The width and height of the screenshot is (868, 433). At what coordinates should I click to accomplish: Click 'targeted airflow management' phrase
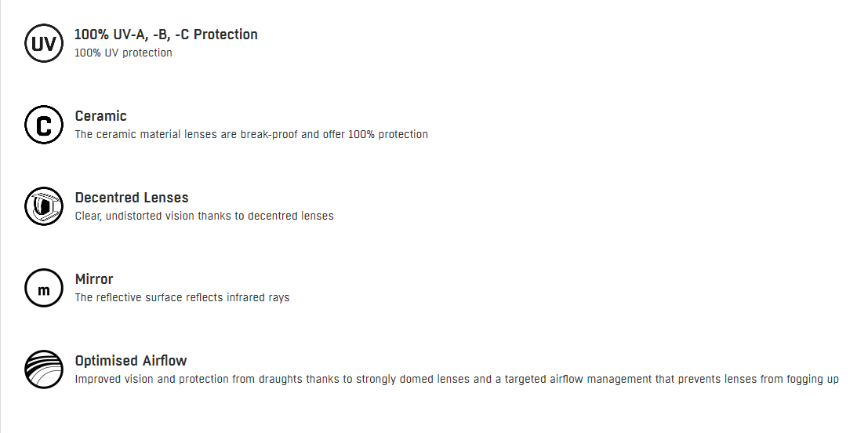pos(578,380)
